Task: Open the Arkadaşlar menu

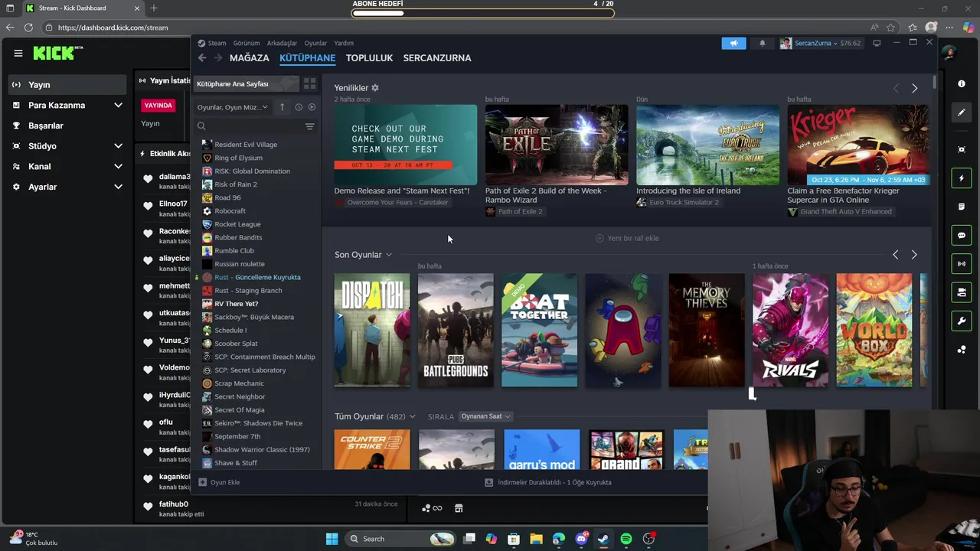Action: pos(282,43)
